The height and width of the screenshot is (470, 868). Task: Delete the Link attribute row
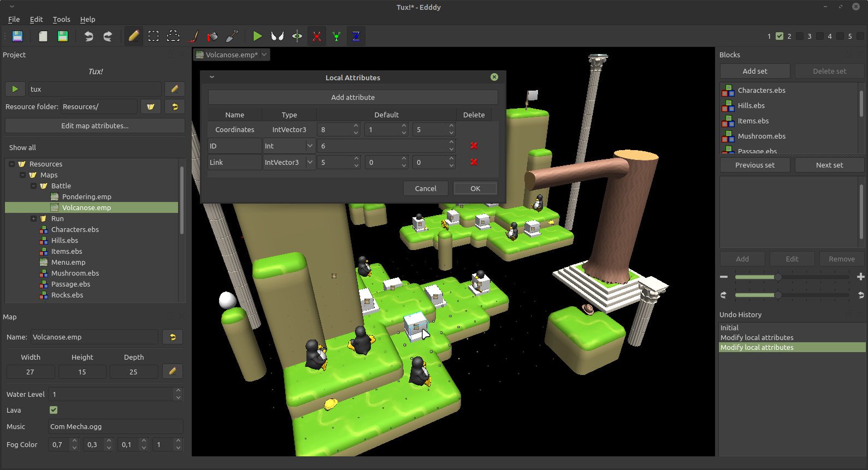pyautogui.click(x=474, y=162)
